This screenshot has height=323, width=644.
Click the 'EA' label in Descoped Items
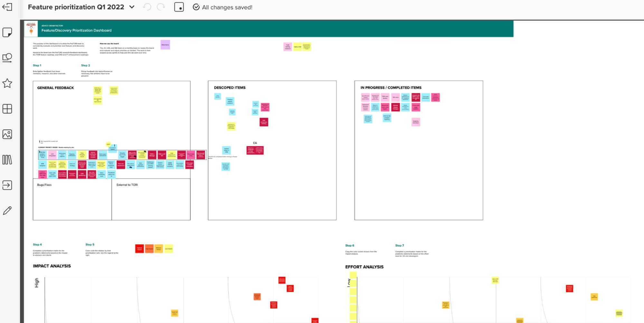point(255,143)
